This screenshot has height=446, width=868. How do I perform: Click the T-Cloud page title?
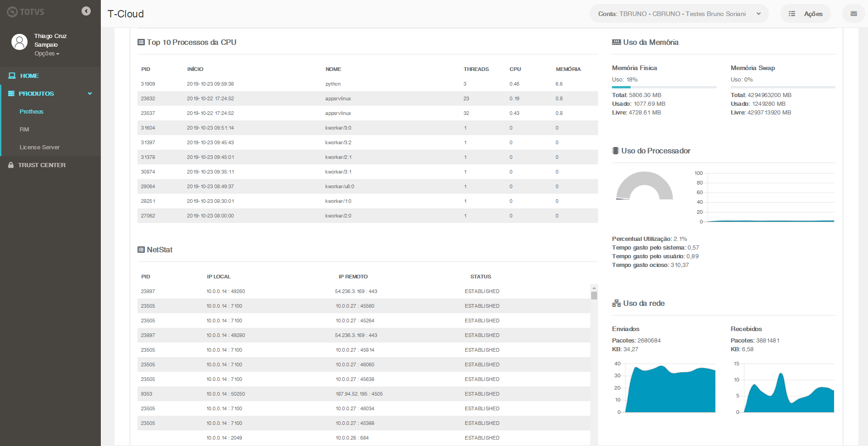126,14
